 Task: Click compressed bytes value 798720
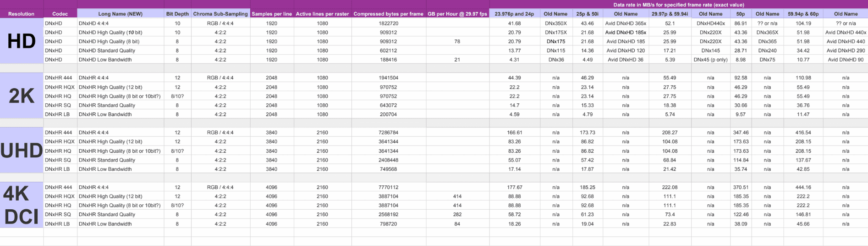(389, 224)
